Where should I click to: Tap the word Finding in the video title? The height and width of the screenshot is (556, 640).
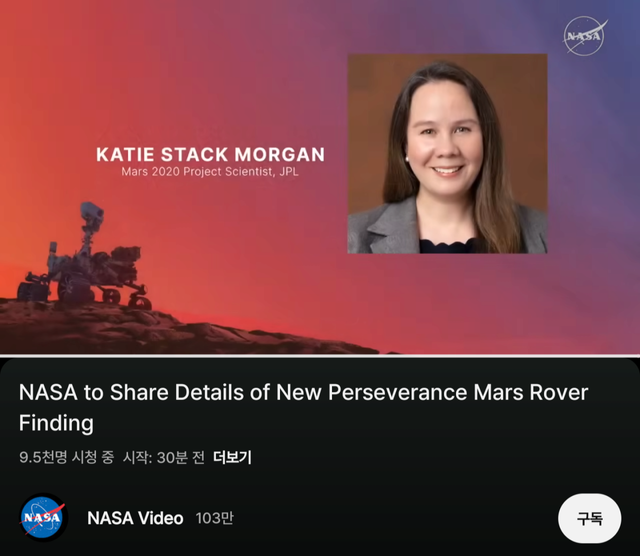click(56, 423)
